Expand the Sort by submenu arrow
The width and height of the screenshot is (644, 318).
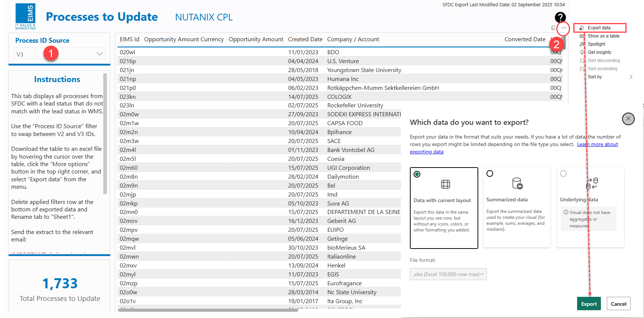coord(631,77)
